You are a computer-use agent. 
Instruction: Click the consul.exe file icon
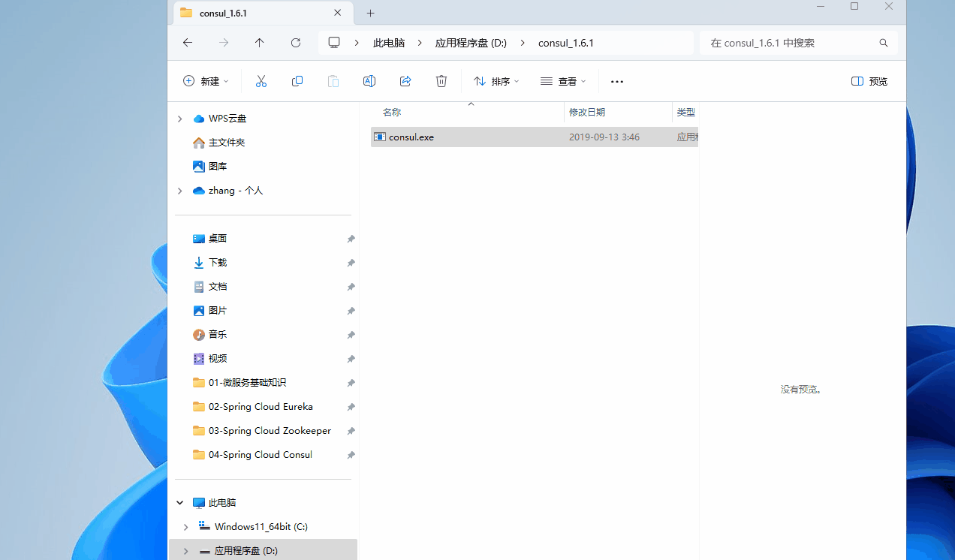pos(380,137)
